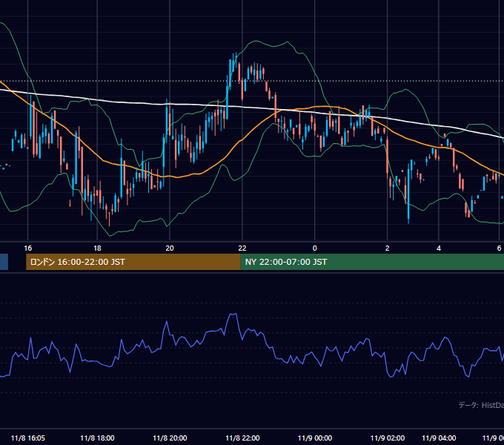The height and width of the screenshot is (445, 504).
Task: Click the 11/8 22:00 date label
Action: [x=242, y=438]
